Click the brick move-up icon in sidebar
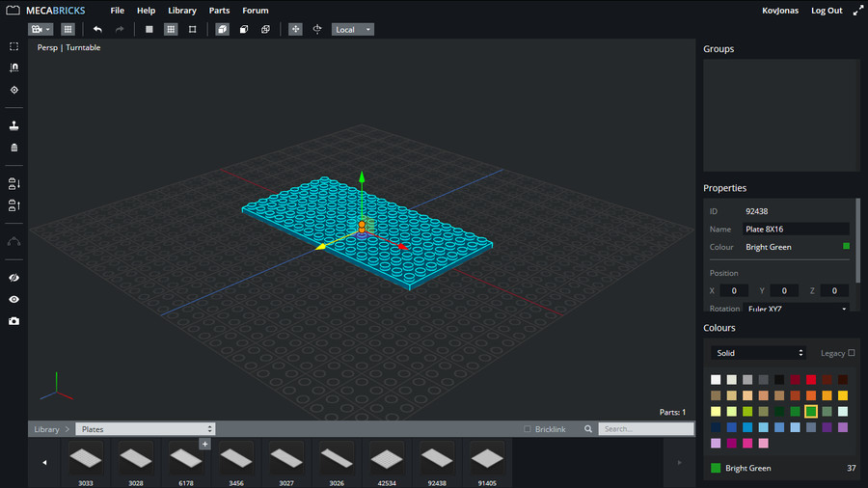Screen dimensions: 868x488 point(14,205)
